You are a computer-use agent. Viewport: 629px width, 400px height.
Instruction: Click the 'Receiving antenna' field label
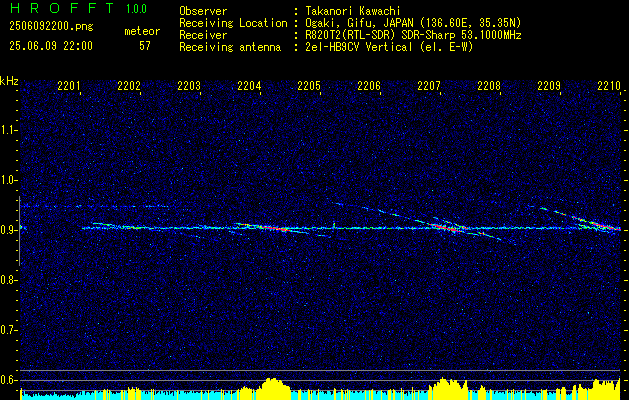tap(230, 47)
